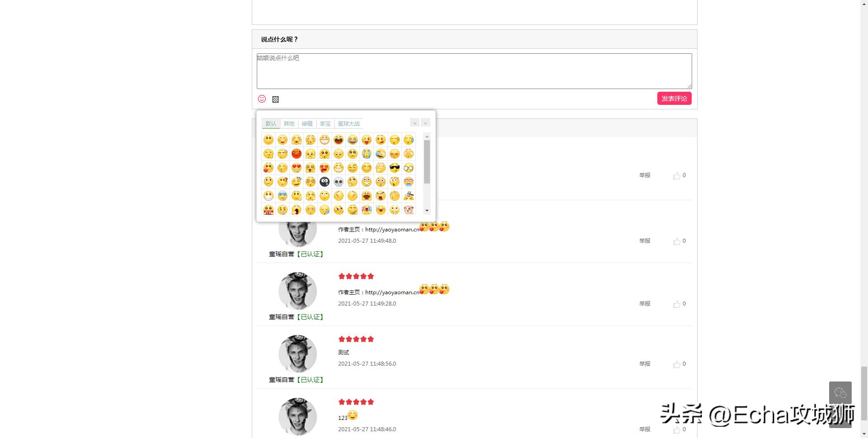Insert the laughing-with-tears emoji

click(353, 140)
